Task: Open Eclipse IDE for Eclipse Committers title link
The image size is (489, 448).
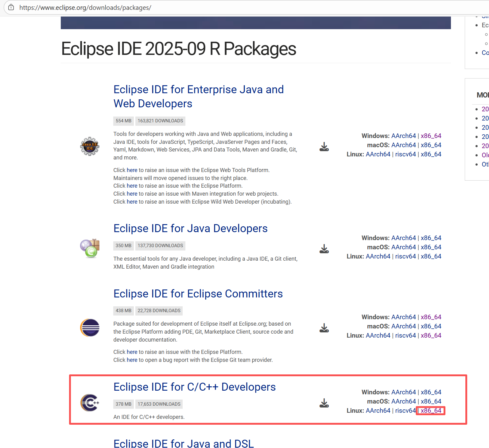Action: tap(198, 294)
